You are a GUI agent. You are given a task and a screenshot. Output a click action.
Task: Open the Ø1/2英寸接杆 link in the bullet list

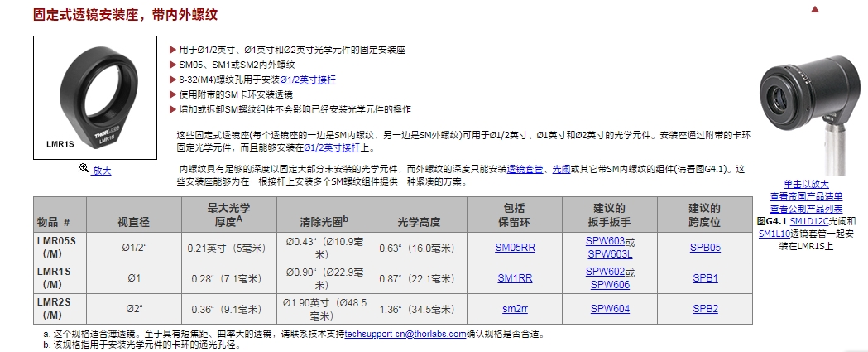(x=308, y=80)
